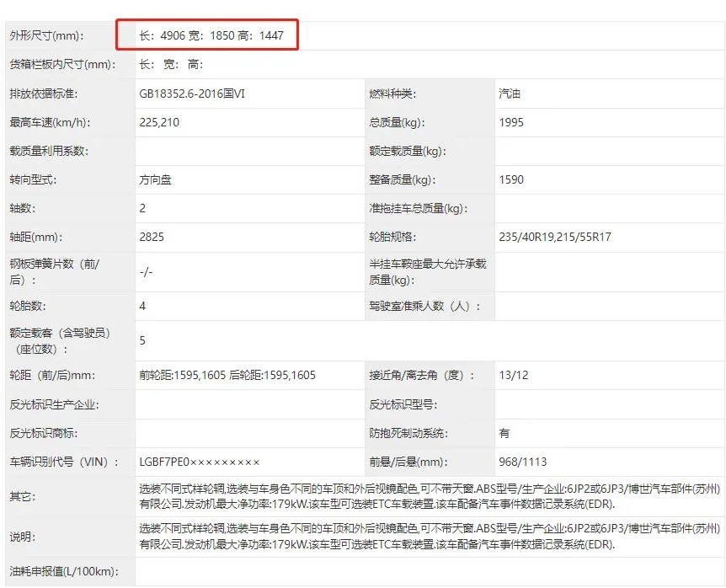Select the 外形尺寸(mm) label cell
This screenshot has width=726, height=588.
[x=51, y=36]
